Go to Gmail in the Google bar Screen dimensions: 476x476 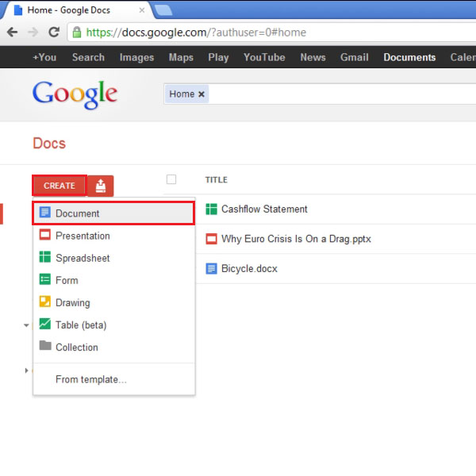pos(355,57)
